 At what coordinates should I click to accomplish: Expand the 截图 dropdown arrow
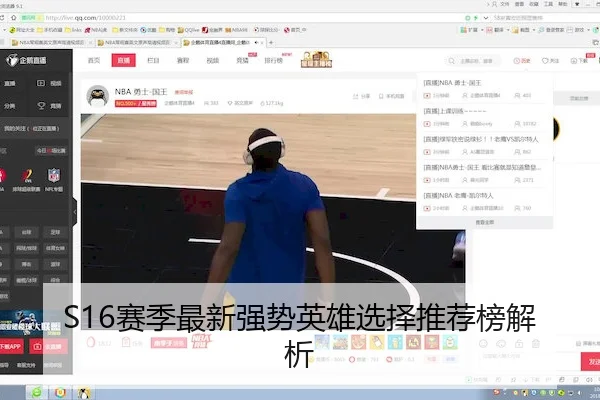coord(534,30)
